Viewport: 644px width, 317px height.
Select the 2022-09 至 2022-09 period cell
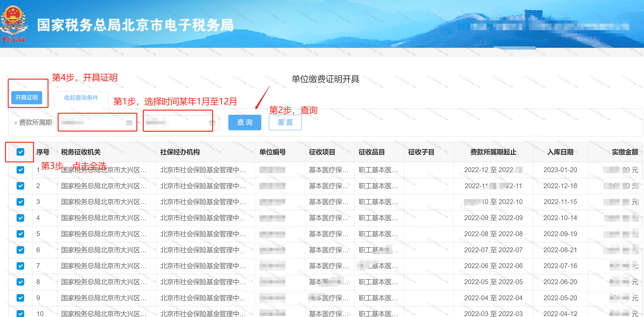click(x=493, y=218)
